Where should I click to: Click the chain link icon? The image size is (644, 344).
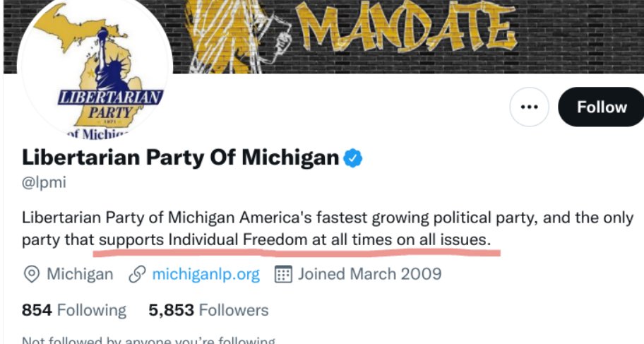click(137, 275)
